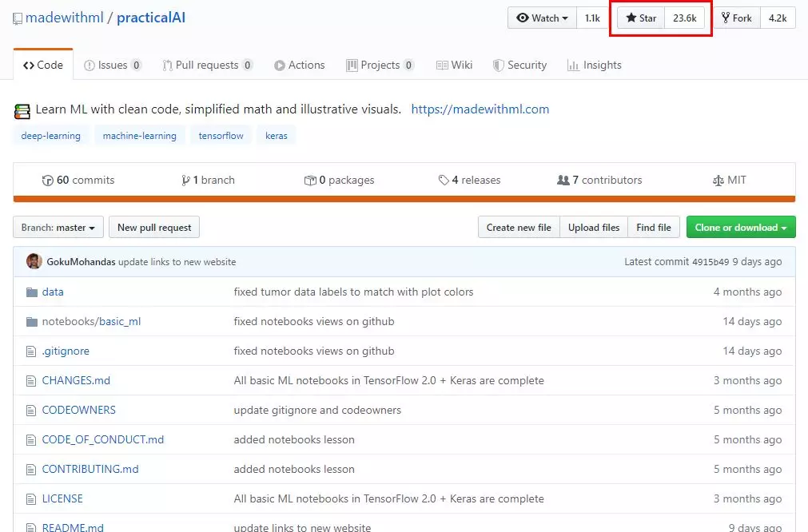Click the star icon in Star button
The image size is (808, 532).
pyautogui.click(x=631, y=18)
